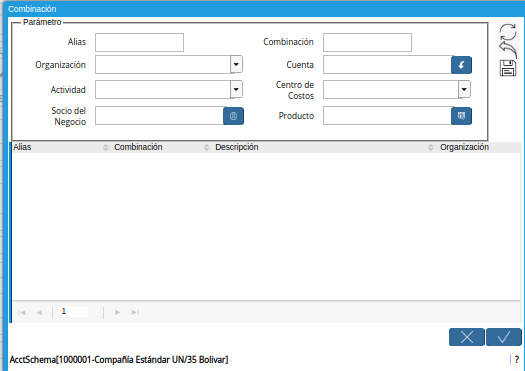Click the save disk icon
This screenshot has width=525, height=371.
click(x=508, y=68)
